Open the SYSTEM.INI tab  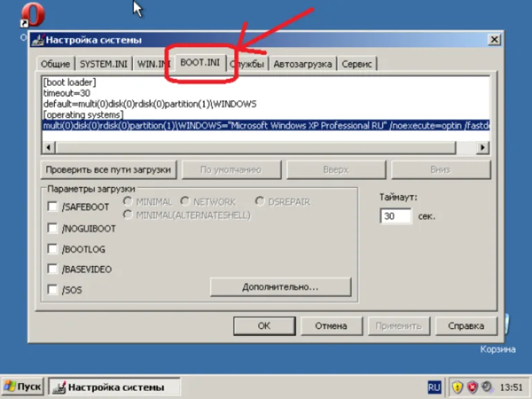[103, 64]
